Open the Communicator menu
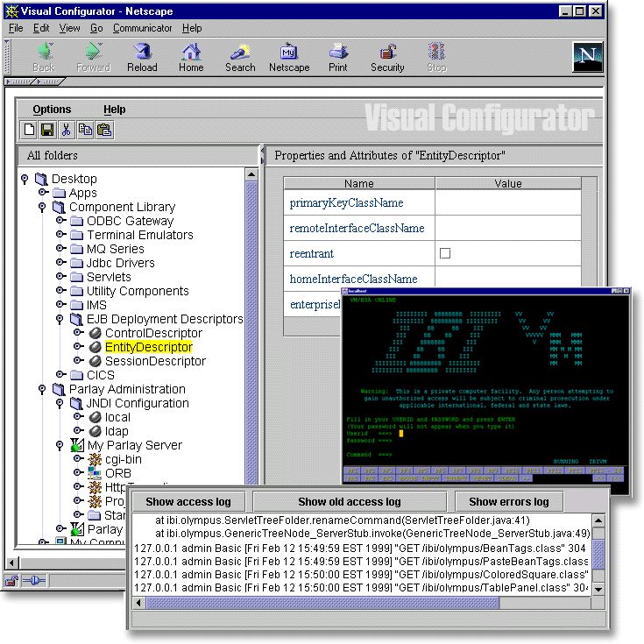This screenshot has width=644, height=644. [142, 28]
